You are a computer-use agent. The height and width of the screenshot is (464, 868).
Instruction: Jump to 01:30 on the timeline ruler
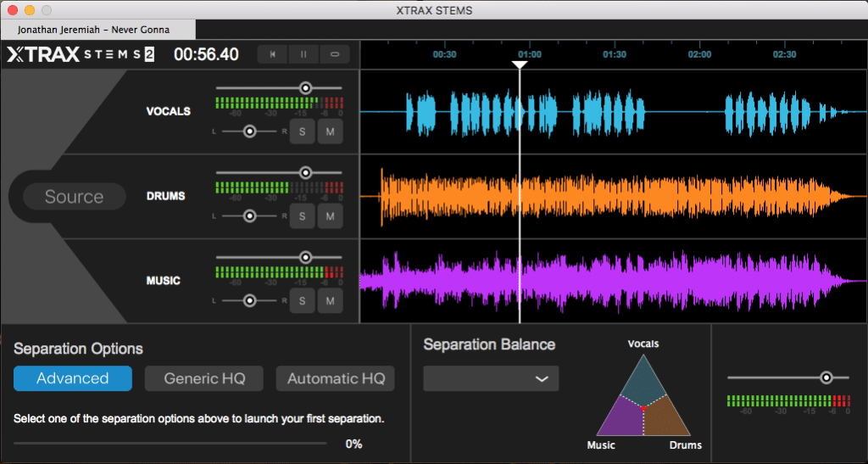(615, 54)
